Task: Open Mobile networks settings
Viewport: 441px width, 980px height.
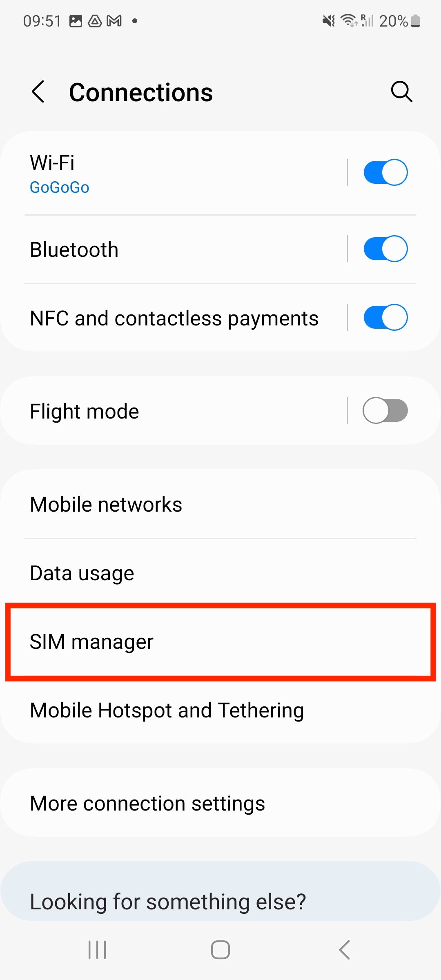Action: (x=220, y=504)
